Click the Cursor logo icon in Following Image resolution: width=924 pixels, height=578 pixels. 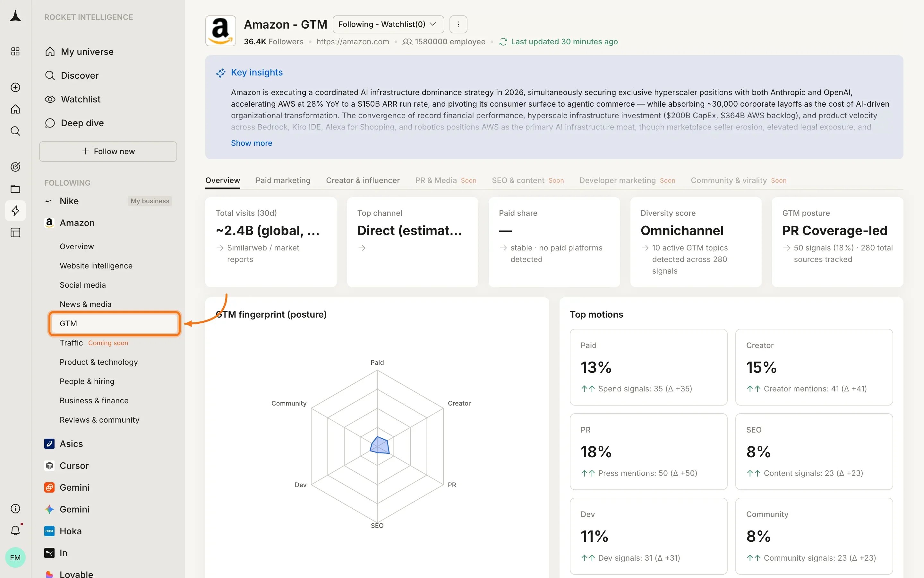[49, 465]
